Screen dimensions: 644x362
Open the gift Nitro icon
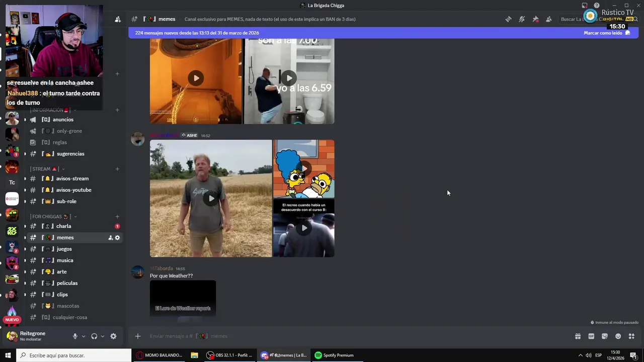click(578, 336)
